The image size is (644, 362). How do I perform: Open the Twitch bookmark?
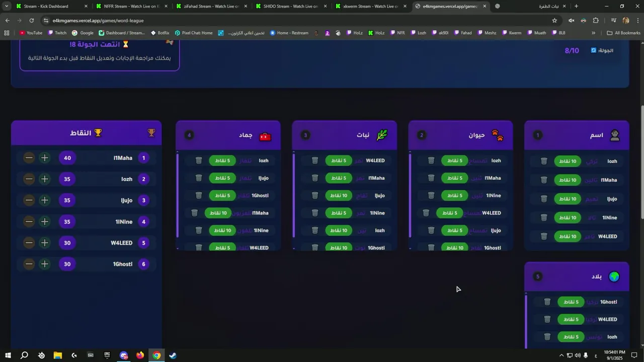coord(57,33)
